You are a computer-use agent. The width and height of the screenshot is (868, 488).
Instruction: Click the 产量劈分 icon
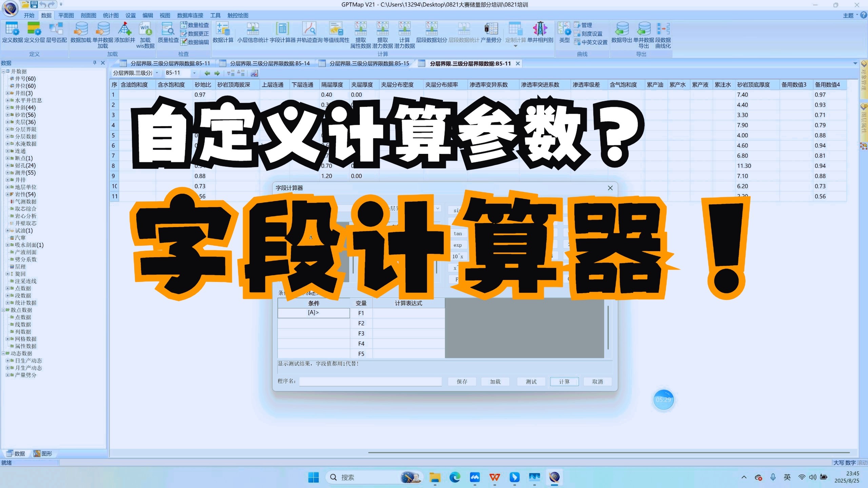[x=491, y=32]
